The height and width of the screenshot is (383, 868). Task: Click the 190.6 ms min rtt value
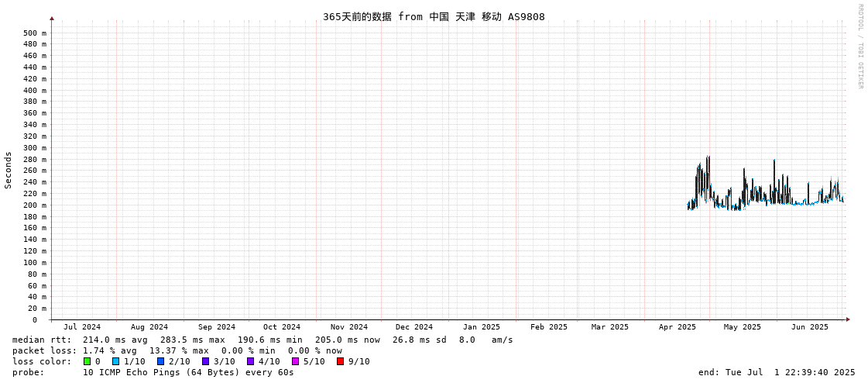coord(270,340)
